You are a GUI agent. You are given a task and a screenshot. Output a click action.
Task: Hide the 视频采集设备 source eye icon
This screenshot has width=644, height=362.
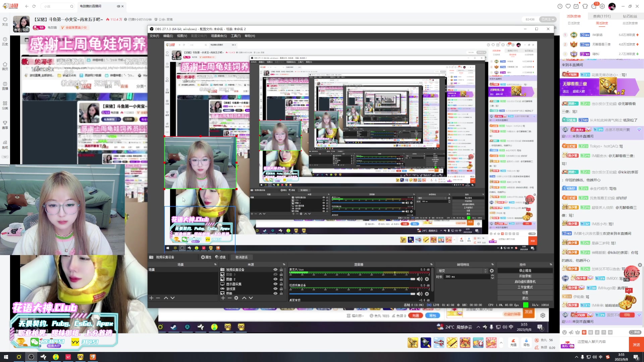(275, 269)
